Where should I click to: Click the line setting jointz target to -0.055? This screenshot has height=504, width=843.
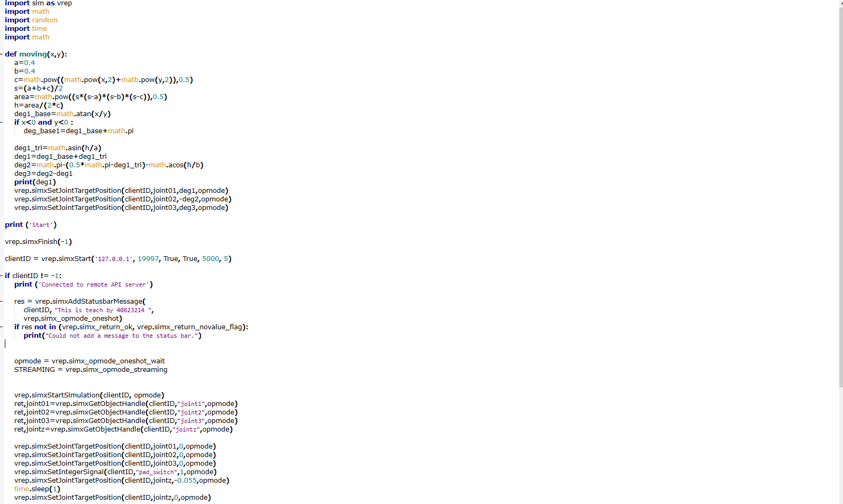tap(122, 481)
